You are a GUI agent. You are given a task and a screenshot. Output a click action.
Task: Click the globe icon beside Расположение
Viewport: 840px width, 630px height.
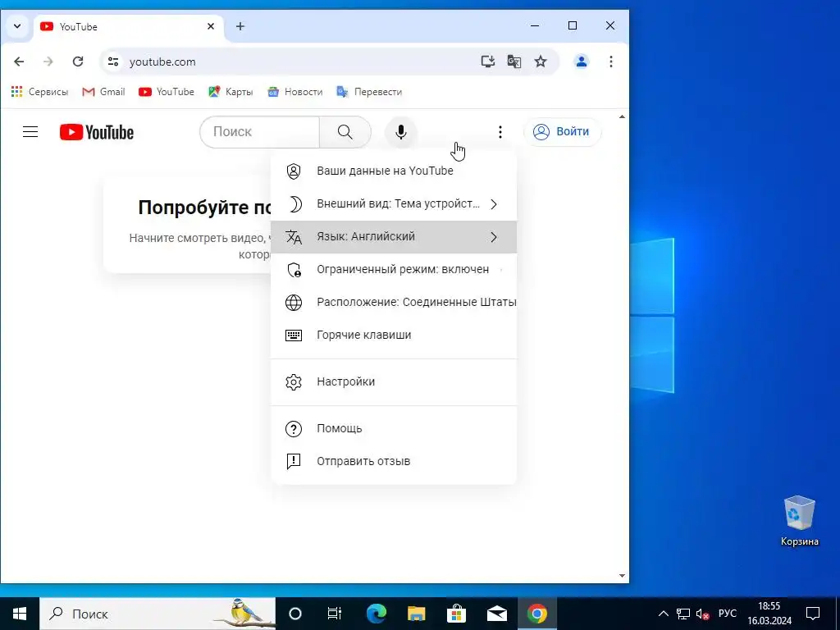tap(294, 302)
